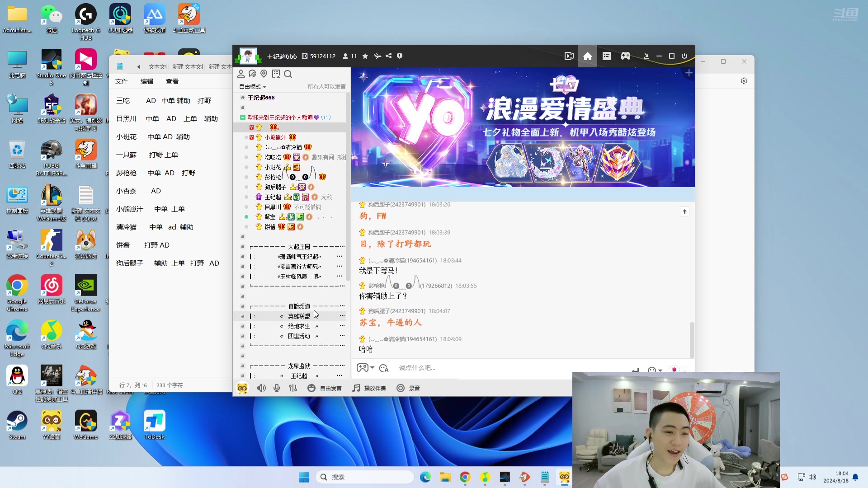Screen dimensions: 868x488
Task: Toggle 自由发言 free speech mode
Action: point(325,388)
